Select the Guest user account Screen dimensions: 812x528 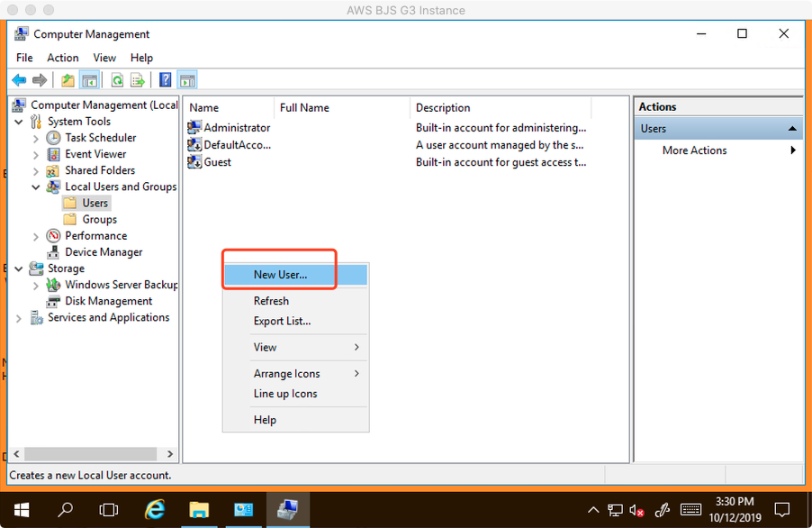click(x=217, y=162)
